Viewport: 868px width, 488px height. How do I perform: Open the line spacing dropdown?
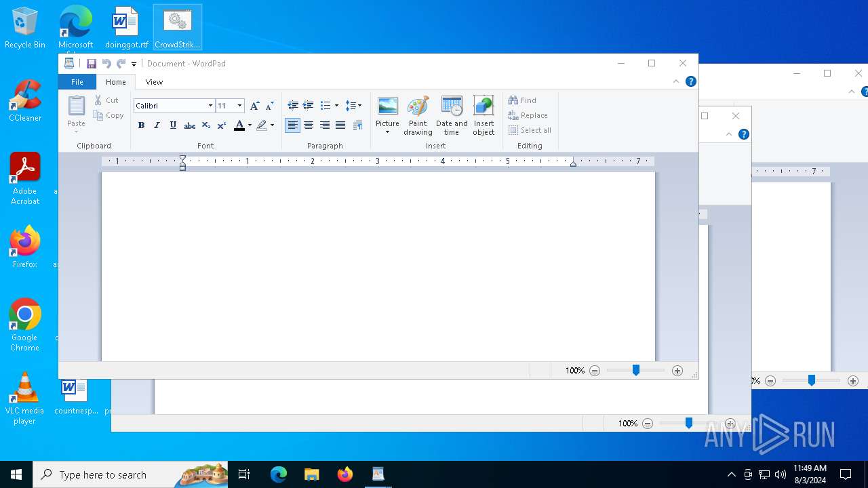pyautogui.click(x=353, y=106)
